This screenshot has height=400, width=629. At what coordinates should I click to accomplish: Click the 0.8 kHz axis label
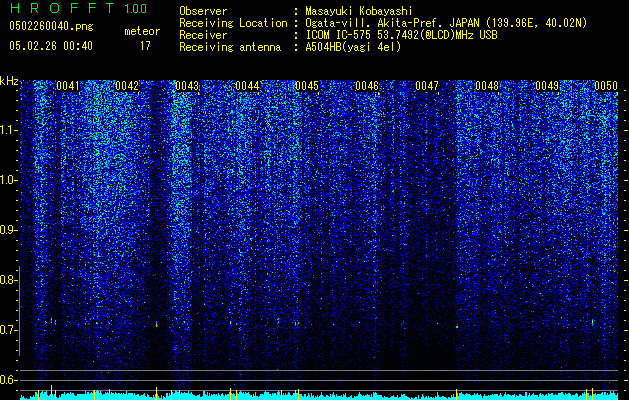[x=8, y=280]
